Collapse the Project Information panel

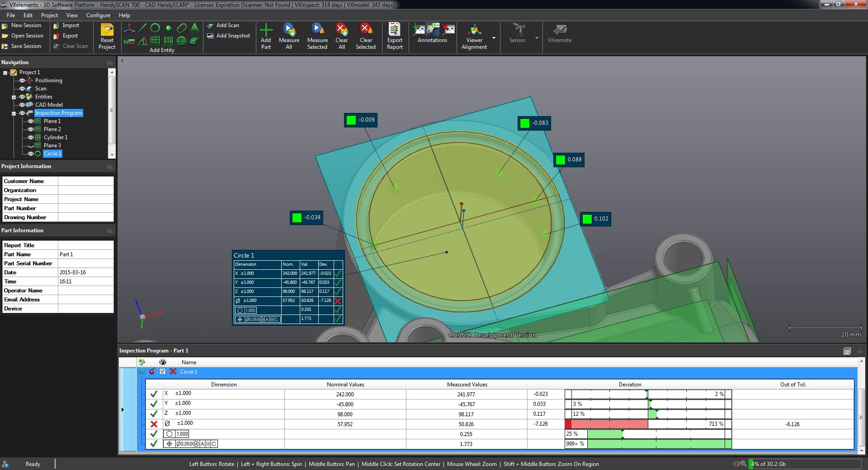[x=110, y=167]
